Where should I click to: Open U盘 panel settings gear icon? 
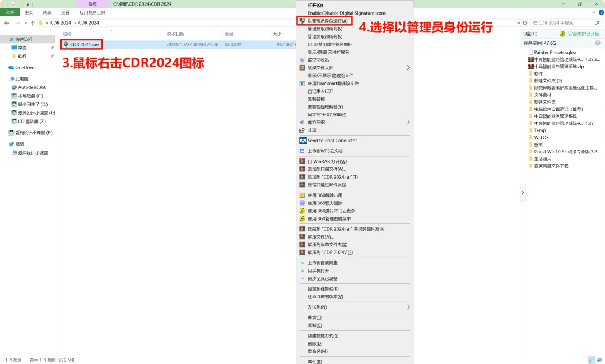coord(598,43)
